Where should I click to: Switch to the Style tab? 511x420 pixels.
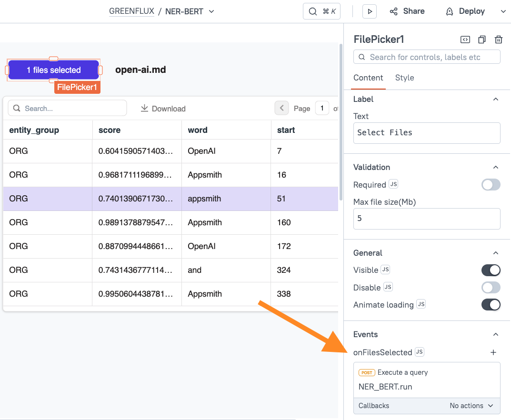pos(404,78)
